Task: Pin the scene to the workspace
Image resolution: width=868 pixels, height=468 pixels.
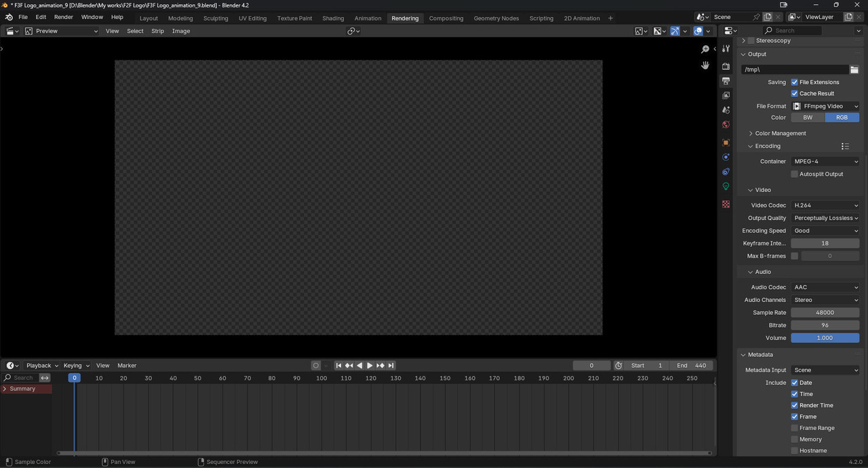Action: pos(757,17)
